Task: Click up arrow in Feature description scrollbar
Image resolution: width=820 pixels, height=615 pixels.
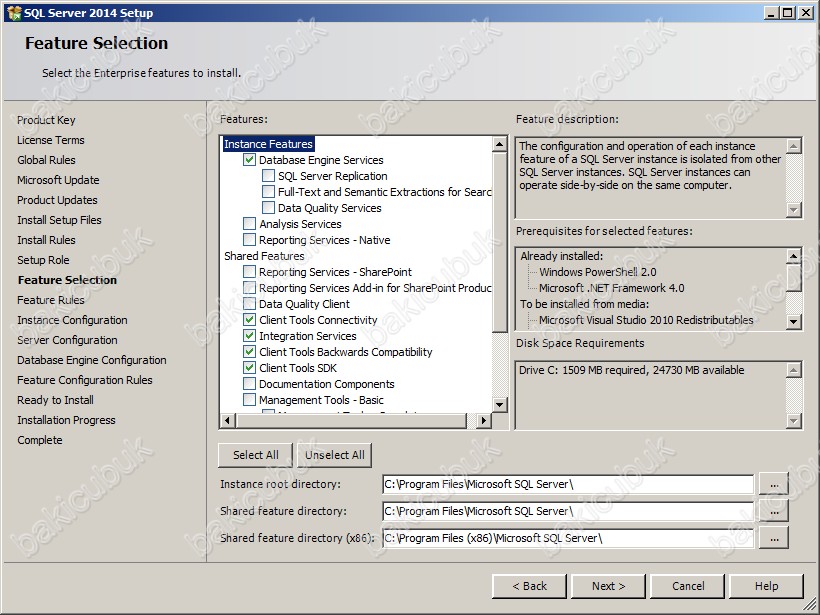Action: (793, 146)
